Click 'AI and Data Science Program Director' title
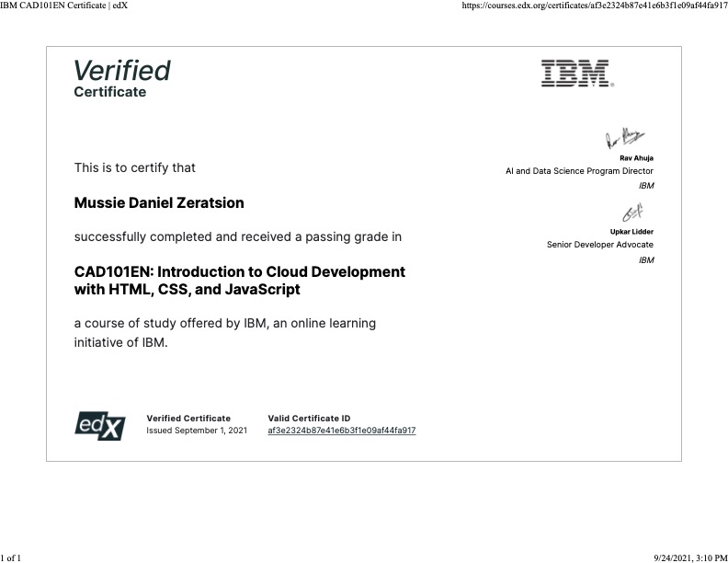This screenshot has height=563, width=728. pyautogui.click(x=579, y=171)
